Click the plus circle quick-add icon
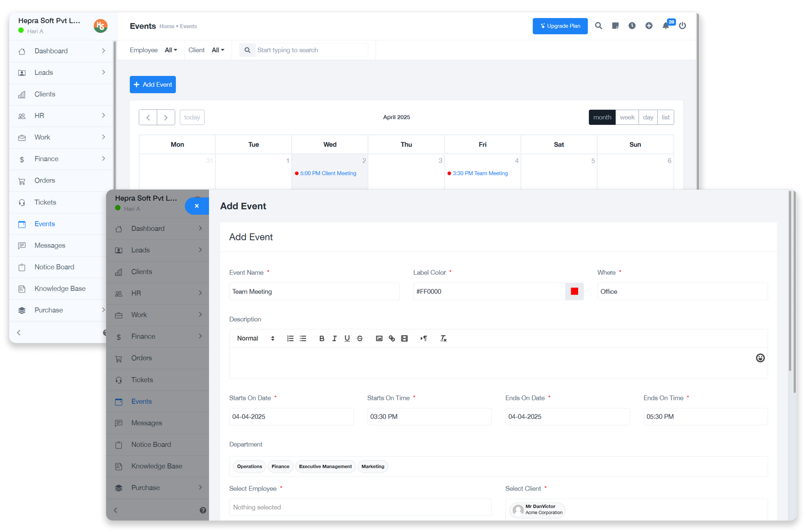The width and height of the screenshot is (806, 532). point(649,26)
